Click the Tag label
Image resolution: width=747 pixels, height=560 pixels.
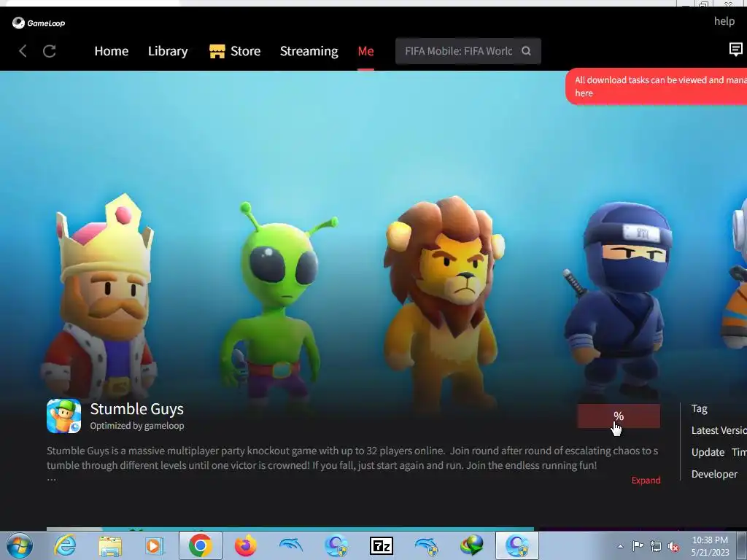[x=700, y=408]
